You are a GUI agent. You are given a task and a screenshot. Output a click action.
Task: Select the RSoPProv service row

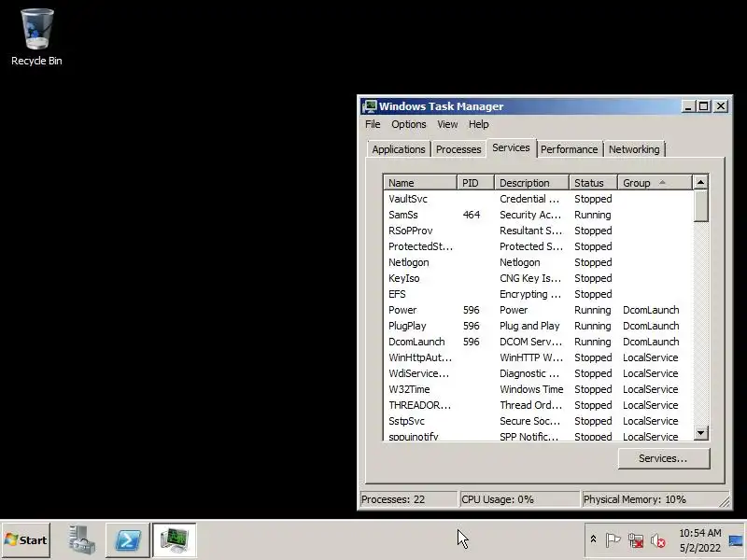click(539, 231)
